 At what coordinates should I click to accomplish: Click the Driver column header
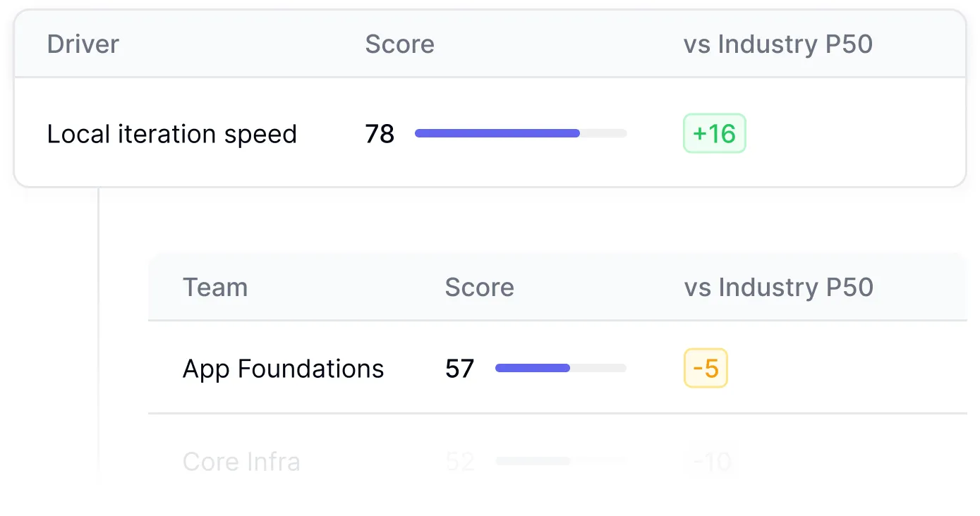pos(83,44)
